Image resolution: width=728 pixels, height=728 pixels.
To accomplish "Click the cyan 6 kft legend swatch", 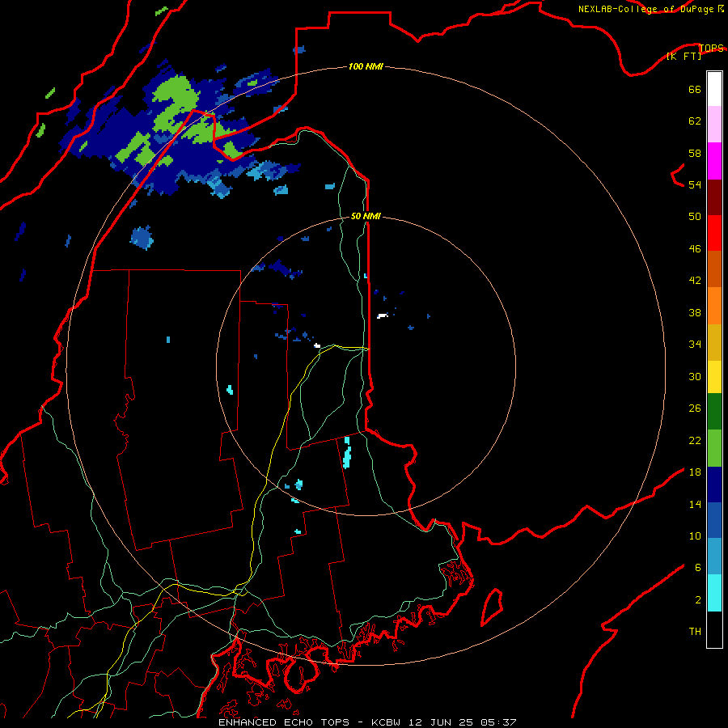I will pos(714,593).
